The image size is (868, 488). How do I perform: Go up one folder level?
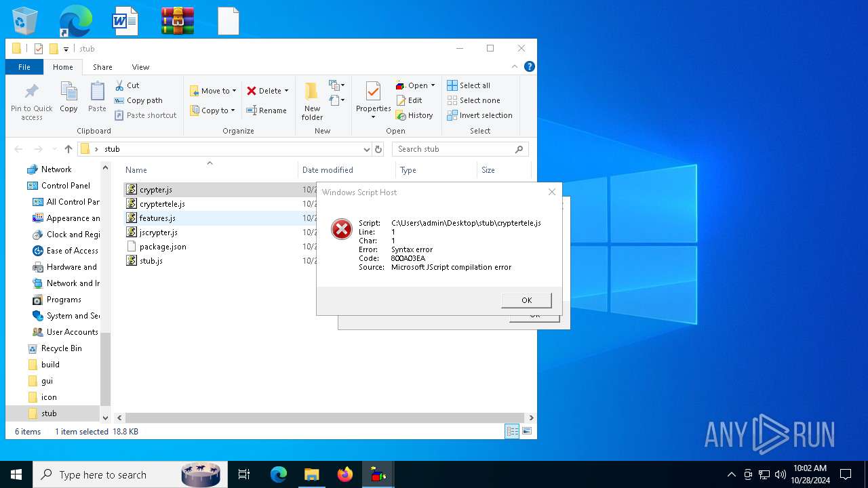coord(68,149)
